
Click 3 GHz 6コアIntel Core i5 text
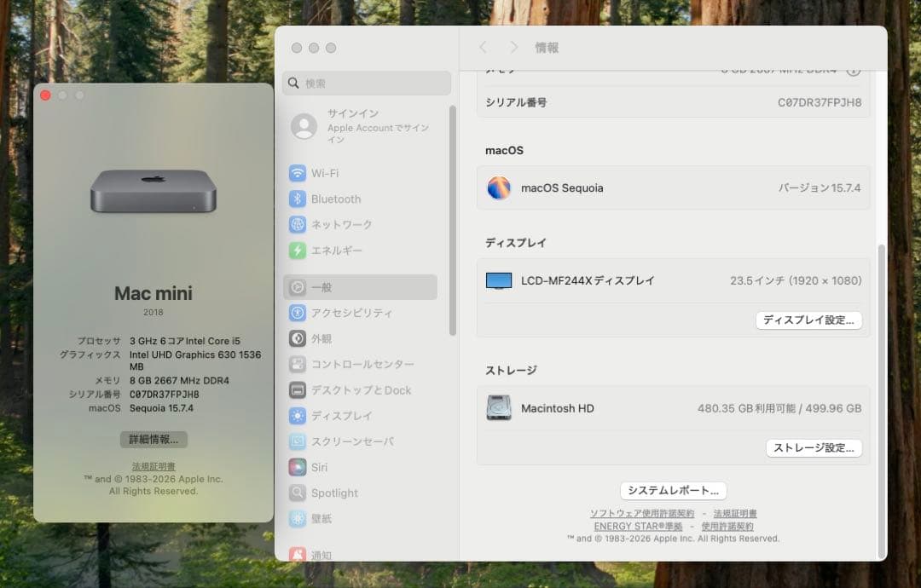tap(185, 341)
